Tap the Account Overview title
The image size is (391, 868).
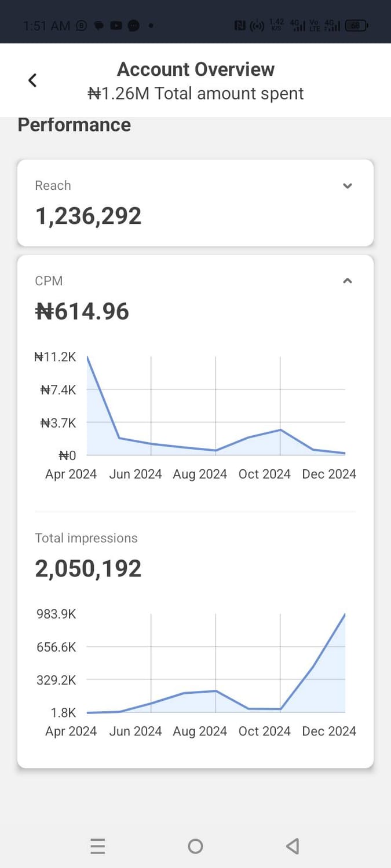point(196,69)
